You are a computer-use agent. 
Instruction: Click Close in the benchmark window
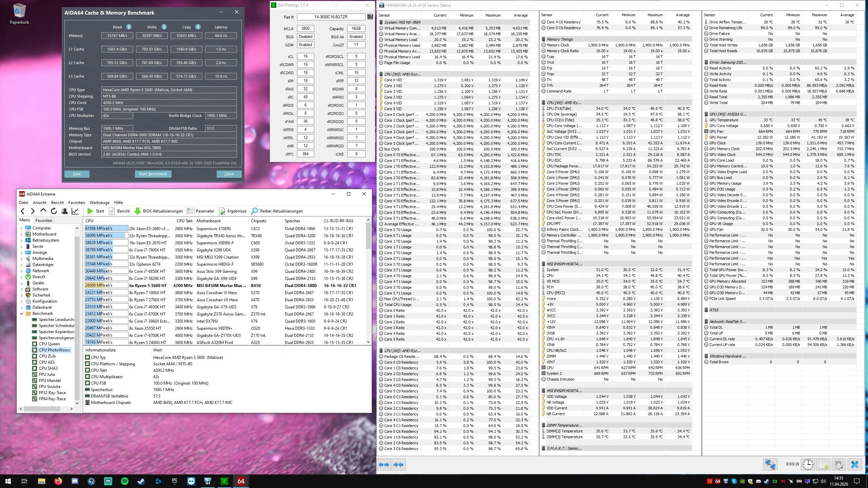click(x=229, y=174)
